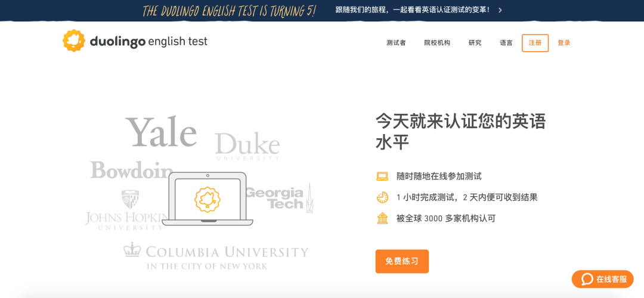Click the Johns Hopkins shield crest
Image resolution: width=644 pixels, height=298 pixels.
point(129,199)
